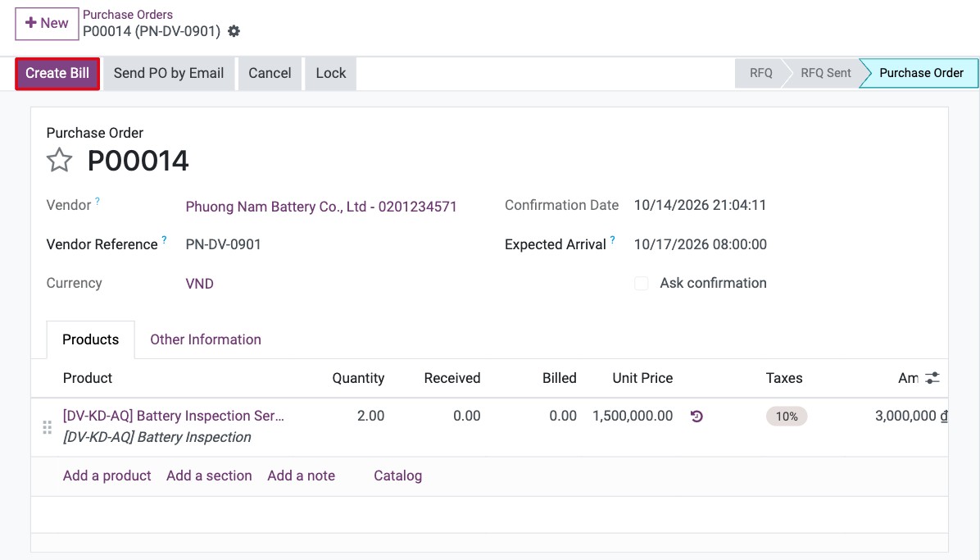Image resolution: width=980 pixels, height=560 pixels.
Task: Click the Confirmation Date value 10/14/2026 21:04:11
Action: point(700,205)
